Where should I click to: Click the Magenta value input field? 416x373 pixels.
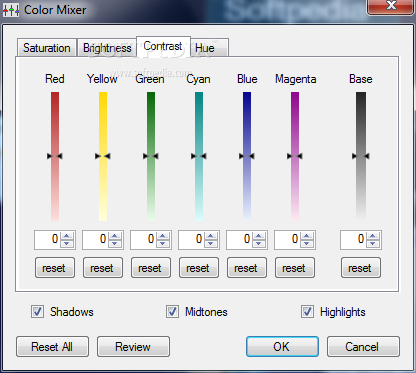click(x=288, y=239)
